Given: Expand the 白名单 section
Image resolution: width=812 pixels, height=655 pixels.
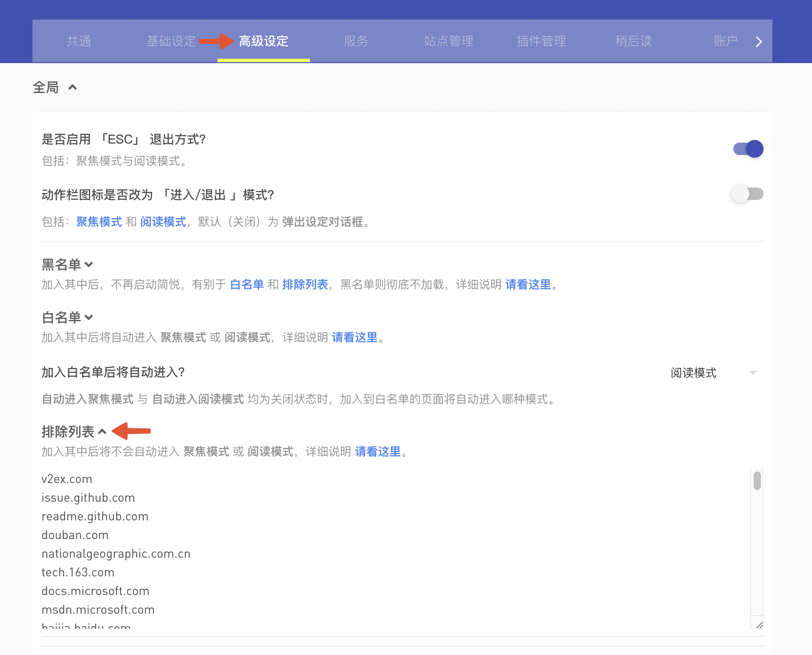Looking at the screenshot, I should [x=88, y=318].
